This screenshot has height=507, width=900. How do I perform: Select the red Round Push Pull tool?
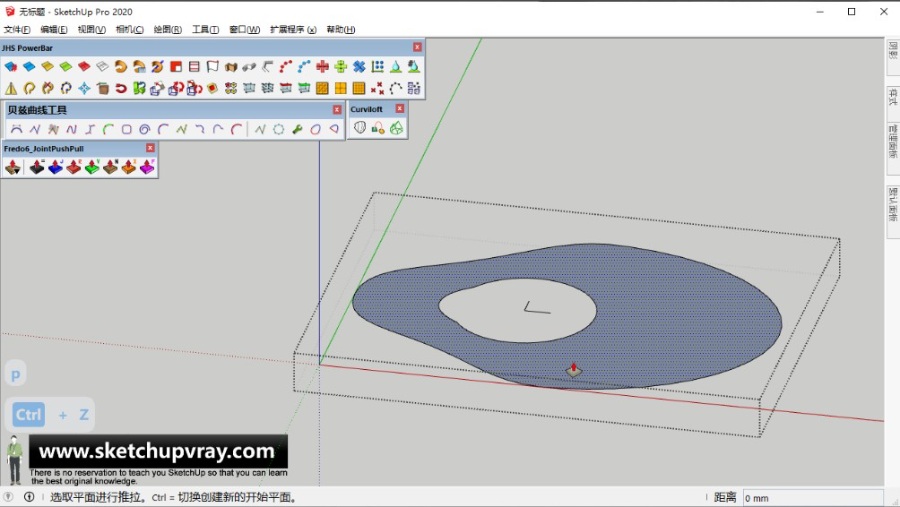tap(74, 167)
